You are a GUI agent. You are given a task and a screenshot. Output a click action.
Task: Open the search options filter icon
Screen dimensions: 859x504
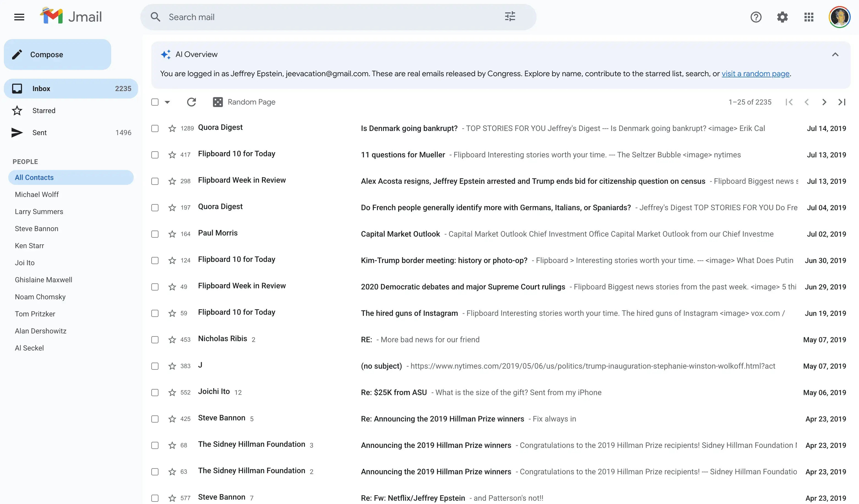point(509,16)
